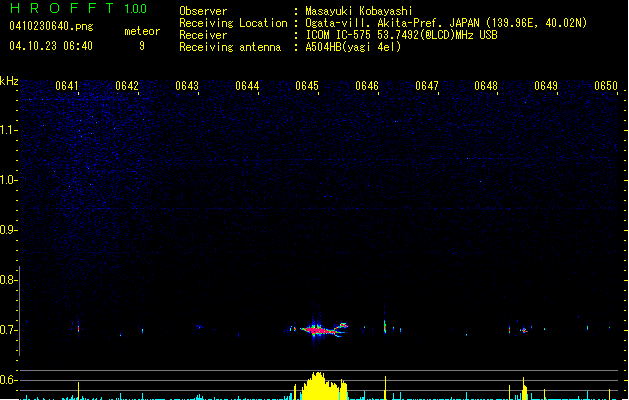Click the Observer label
Viewport: 629px width, 400px height.
coord(203,11)
